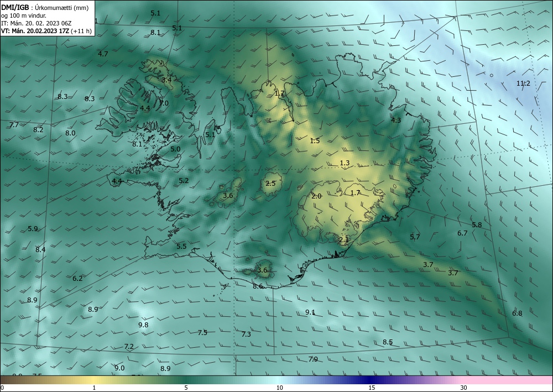The width and height of the screenshot is (553, 392).
Task: Click the 7.2 map value
Action: tap(129, 347)
